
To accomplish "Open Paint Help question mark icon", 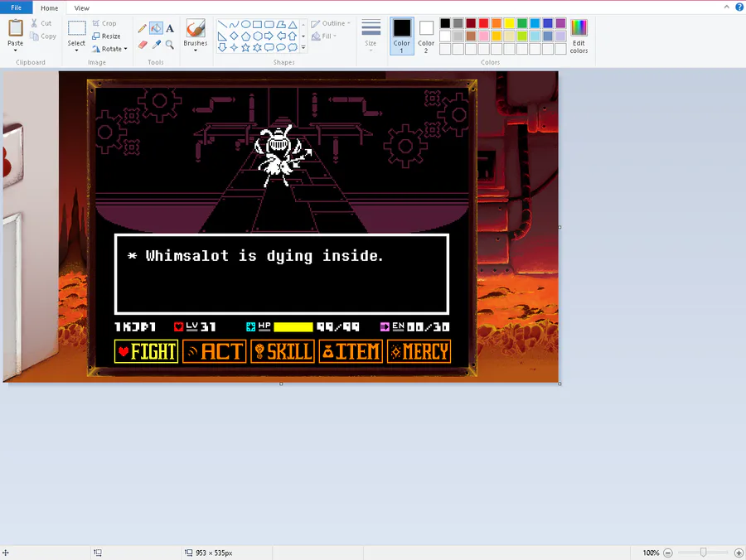I will tap(739, 7).
